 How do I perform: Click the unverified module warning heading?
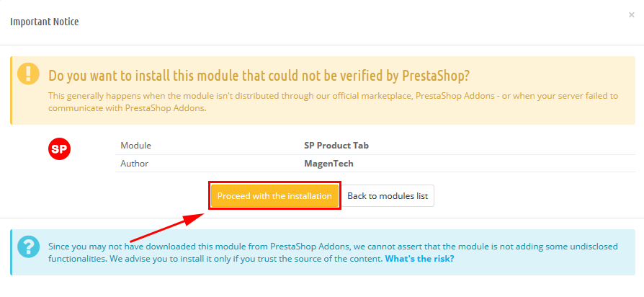click(x=259, y=76)
